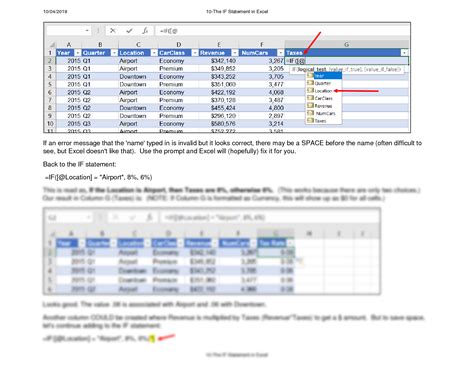Click the field icon beside the CarClass suggestion
The image size is (474, 366).
pyautogui.click(x=310, y=98)
